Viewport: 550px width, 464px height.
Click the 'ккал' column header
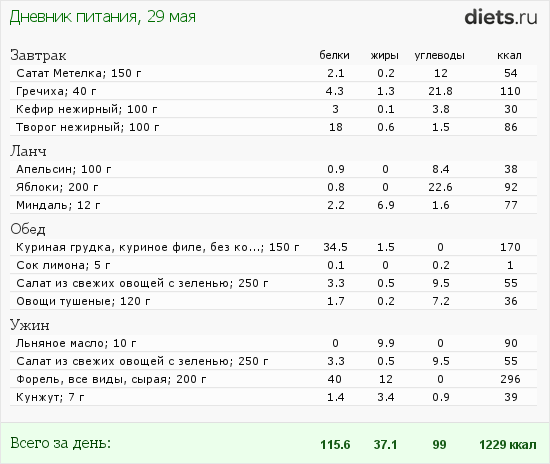(x=509, y=55)
